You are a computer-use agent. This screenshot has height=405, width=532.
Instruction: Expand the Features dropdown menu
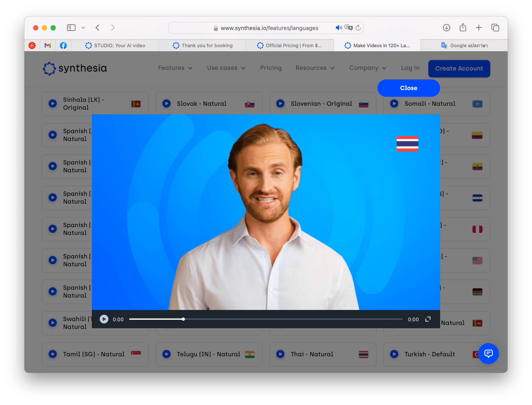pos(175,68)
